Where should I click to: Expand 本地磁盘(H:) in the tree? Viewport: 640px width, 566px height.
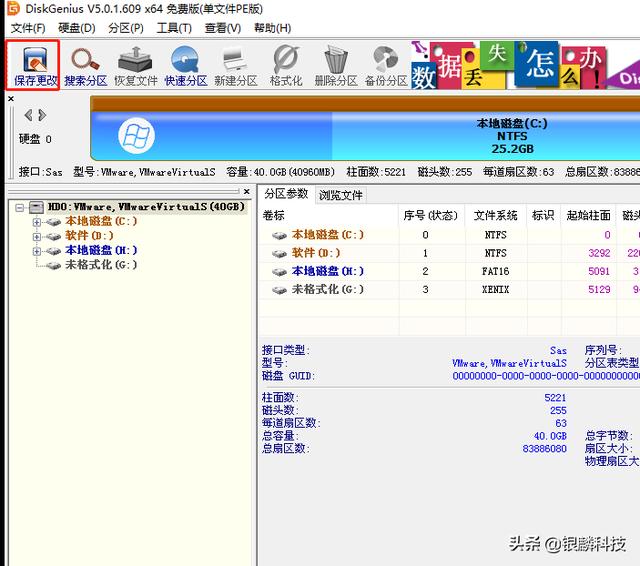click(37, 251)
